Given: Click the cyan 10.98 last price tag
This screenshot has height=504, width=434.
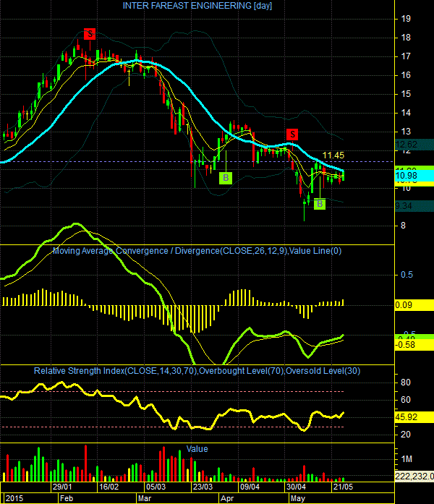Looking at the screenshot, I should (414, 176).
